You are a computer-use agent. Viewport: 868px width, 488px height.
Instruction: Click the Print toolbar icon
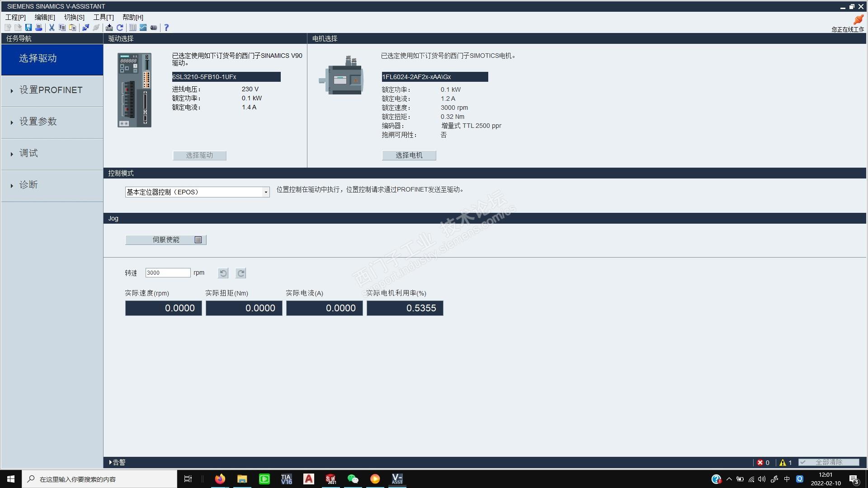click(x=39, y=28)
